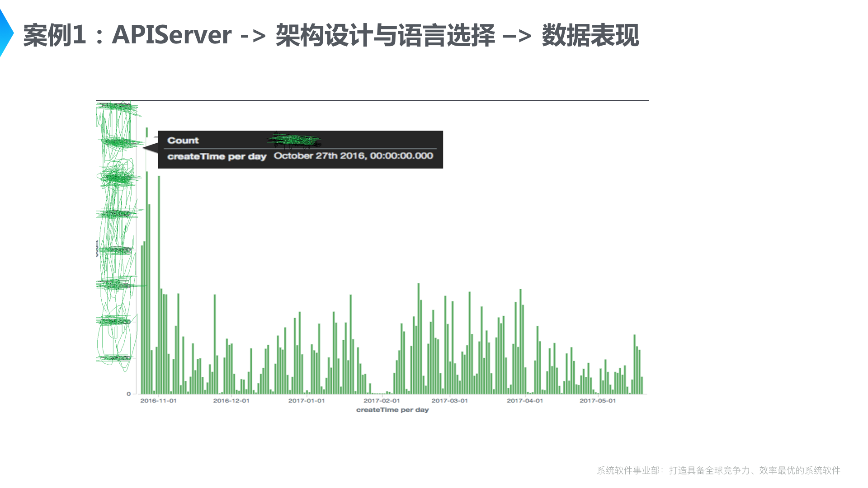The width and height of the screenshot is (868, 488).
Task: Click the x-axis label "2017-05-01"
Action: pyautogui.click(x=598, y=401)
